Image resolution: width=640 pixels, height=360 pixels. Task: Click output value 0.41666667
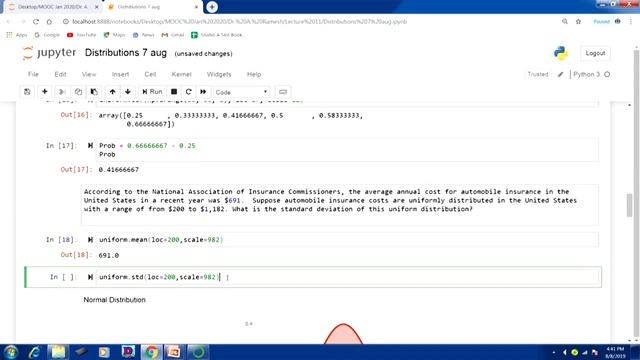click(118, 169)
